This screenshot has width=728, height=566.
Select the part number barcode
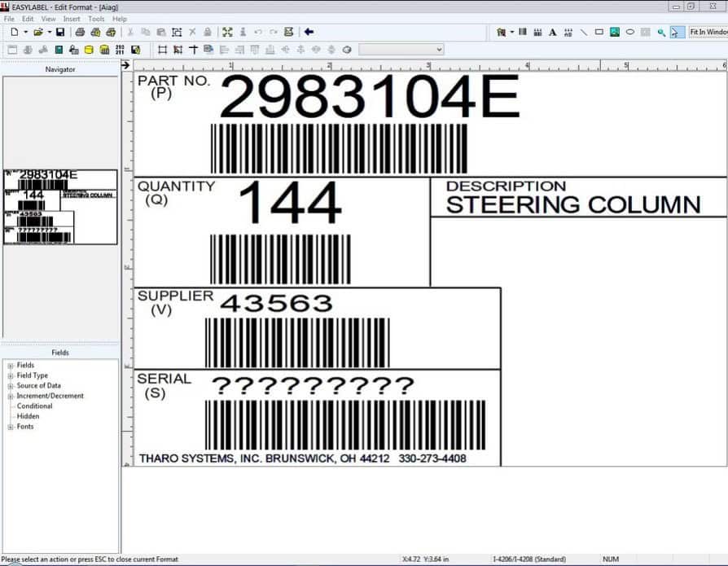click(x=339, y=148)
